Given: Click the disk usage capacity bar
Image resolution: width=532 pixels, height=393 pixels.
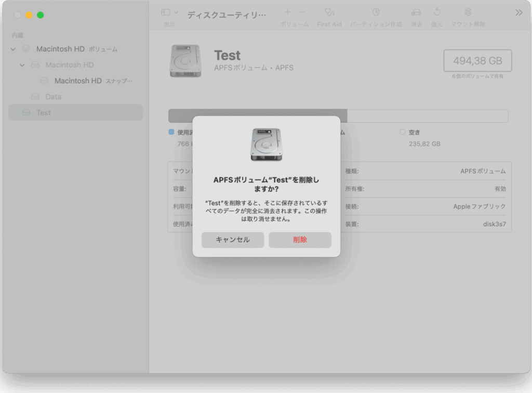Looking at the screenshot, I should (x=338, y=116).
